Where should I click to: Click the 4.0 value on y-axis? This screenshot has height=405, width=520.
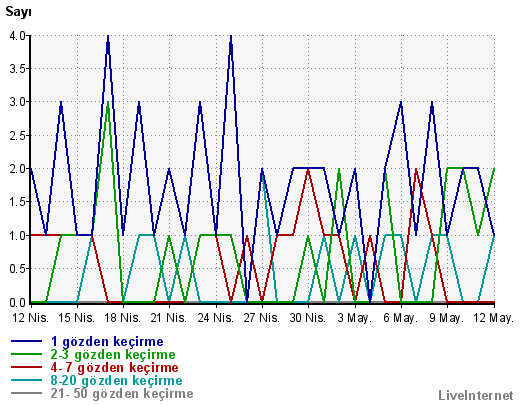tap(18, 36)
